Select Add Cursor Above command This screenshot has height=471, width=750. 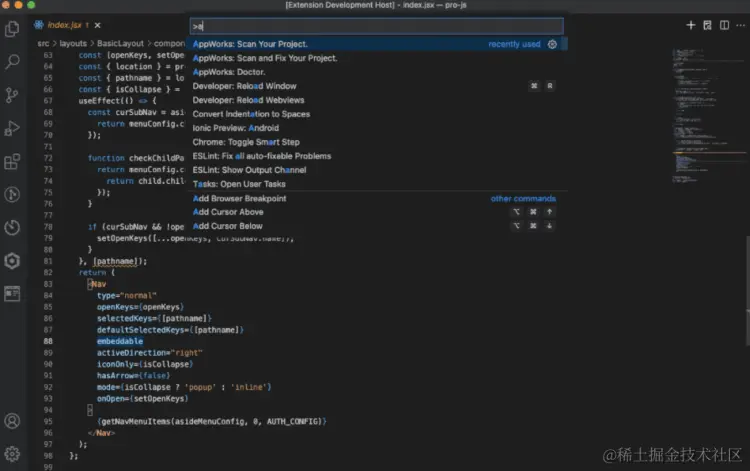[x=376, y=212]
